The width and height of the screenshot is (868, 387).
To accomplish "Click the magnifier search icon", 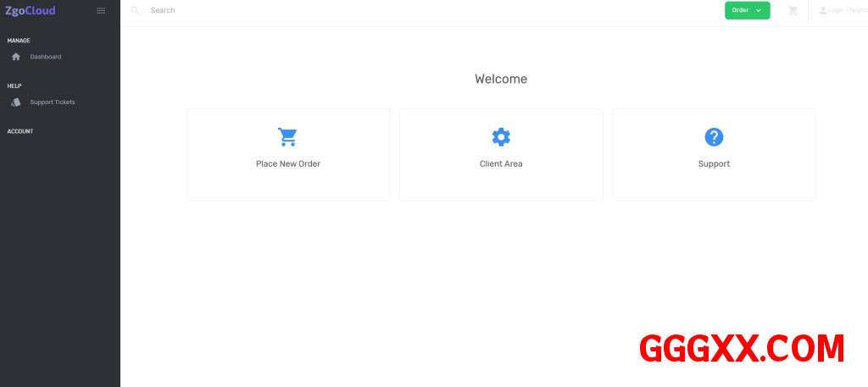I will (135, 11).
